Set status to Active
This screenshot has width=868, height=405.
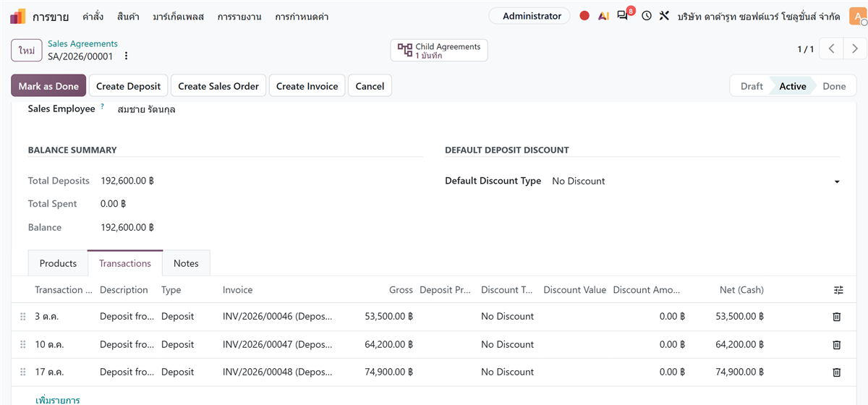793,86
